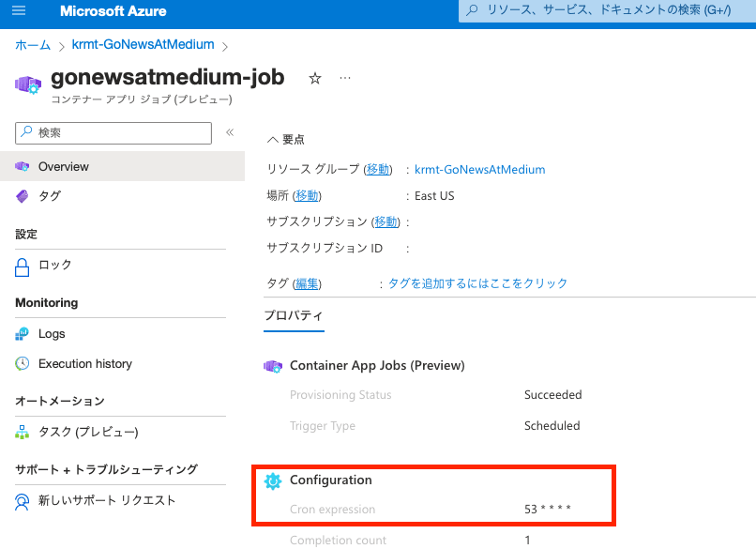The height and width of the screenshot is (549, 756).
Task: Focus the sidebar 検索 input field
Action: pos(113,132)
